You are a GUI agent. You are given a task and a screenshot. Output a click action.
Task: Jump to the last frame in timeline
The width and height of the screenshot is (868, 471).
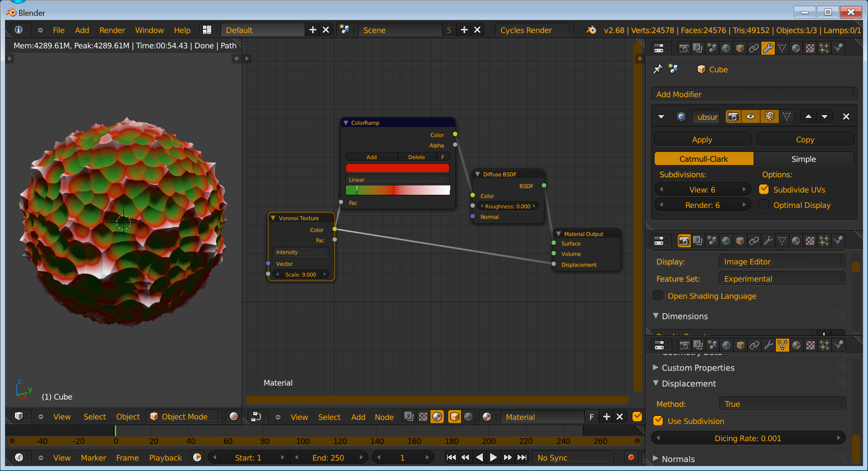[522, 457]
